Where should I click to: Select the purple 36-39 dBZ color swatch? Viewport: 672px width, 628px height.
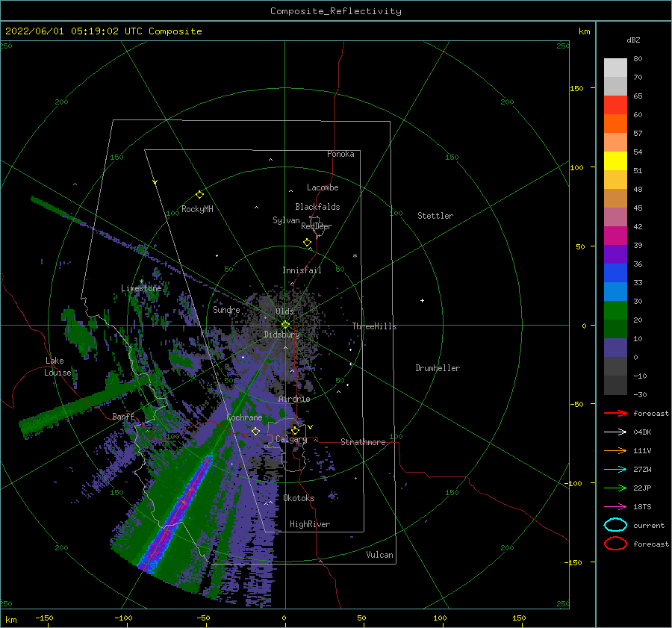[x=615, y=254]
